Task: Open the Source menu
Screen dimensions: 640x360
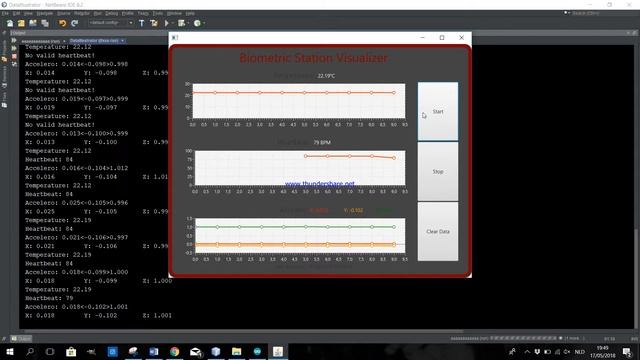Action: [64, 13]
